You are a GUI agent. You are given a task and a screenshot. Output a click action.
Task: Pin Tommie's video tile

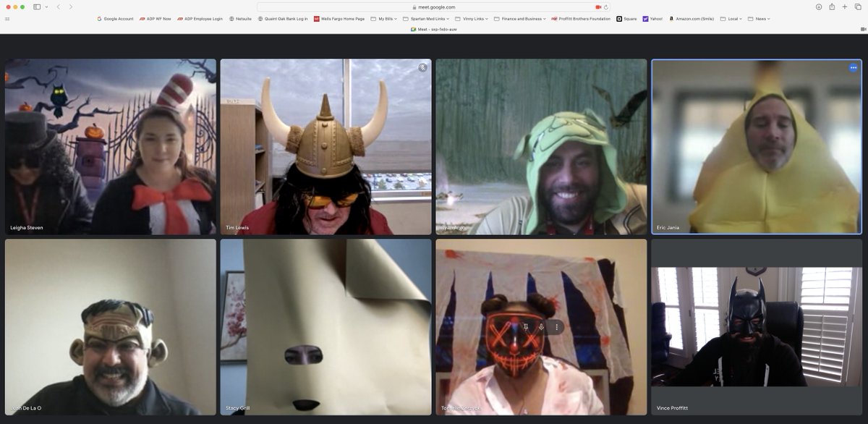coord(526,326)
